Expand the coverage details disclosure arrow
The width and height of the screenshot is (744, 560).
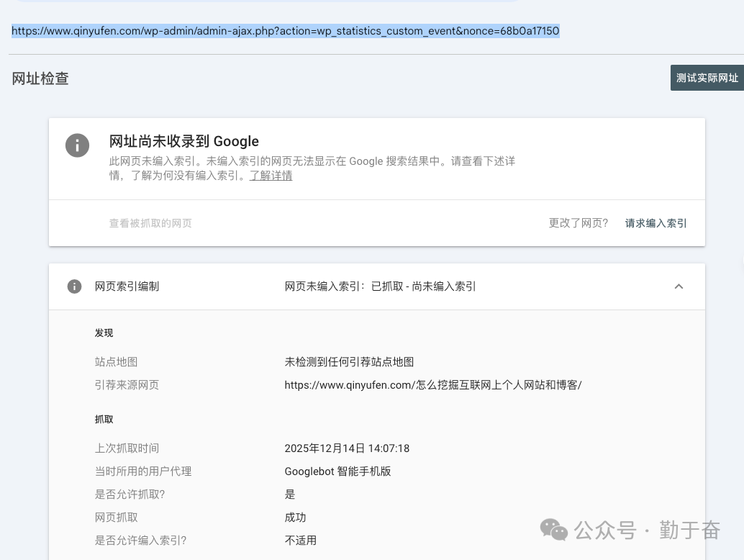[x=679, y=286]
